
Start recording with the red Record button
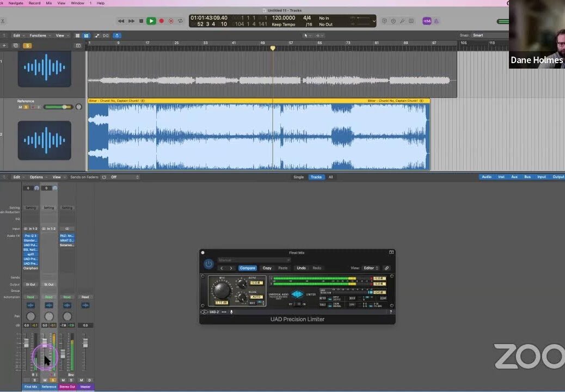pos(162,21)
